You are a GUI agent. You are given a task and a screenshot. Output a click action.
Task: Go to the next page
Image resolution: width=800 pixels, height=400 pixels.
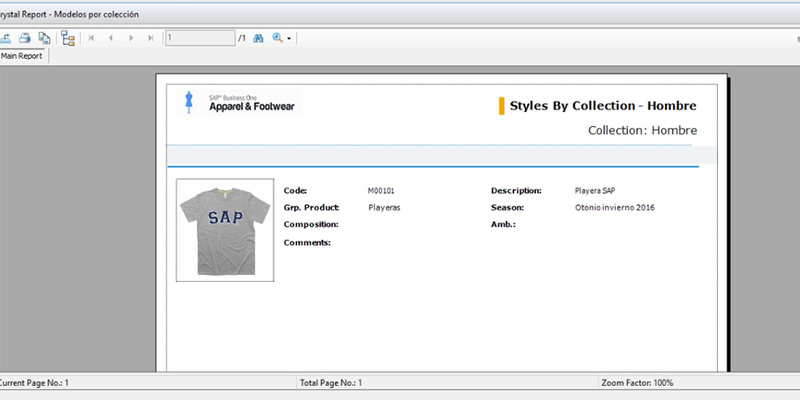click(x=131, y=38)
